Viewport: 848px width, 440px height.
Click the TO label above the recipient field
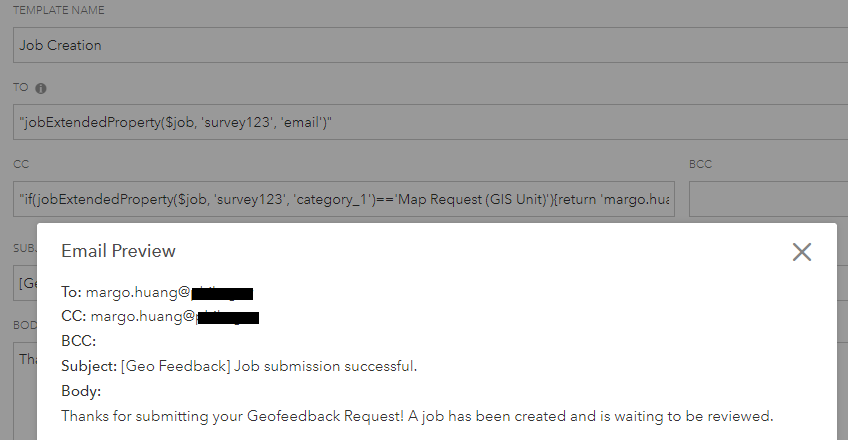21,87
